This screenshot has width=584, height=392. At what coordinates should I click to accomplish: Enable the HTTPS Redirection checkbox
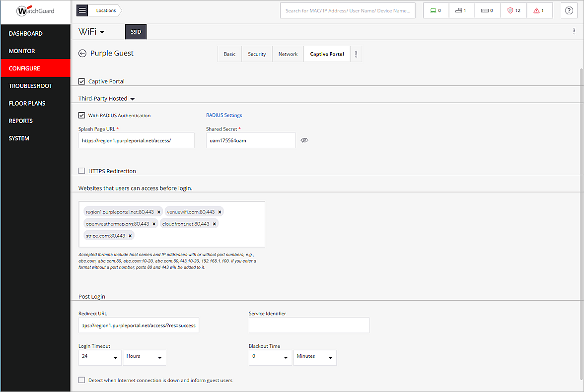(81, 171)
